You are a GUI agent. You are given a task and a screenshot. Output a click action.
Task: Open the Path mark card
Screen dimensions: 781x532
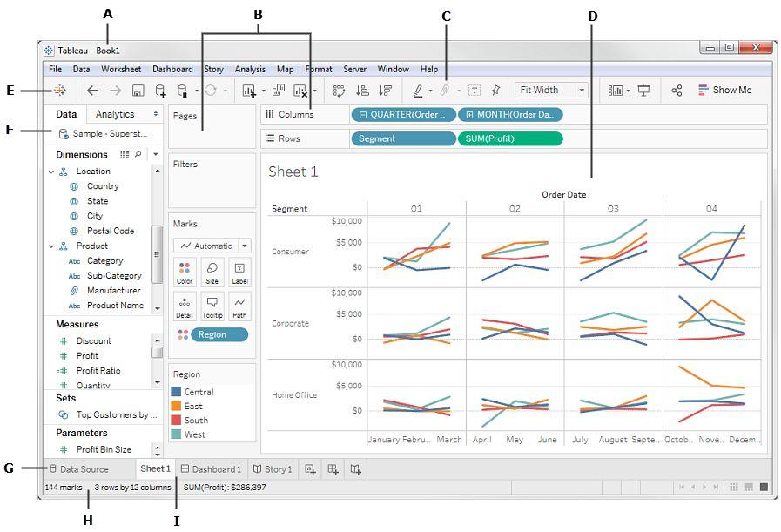tap(239, 306)
